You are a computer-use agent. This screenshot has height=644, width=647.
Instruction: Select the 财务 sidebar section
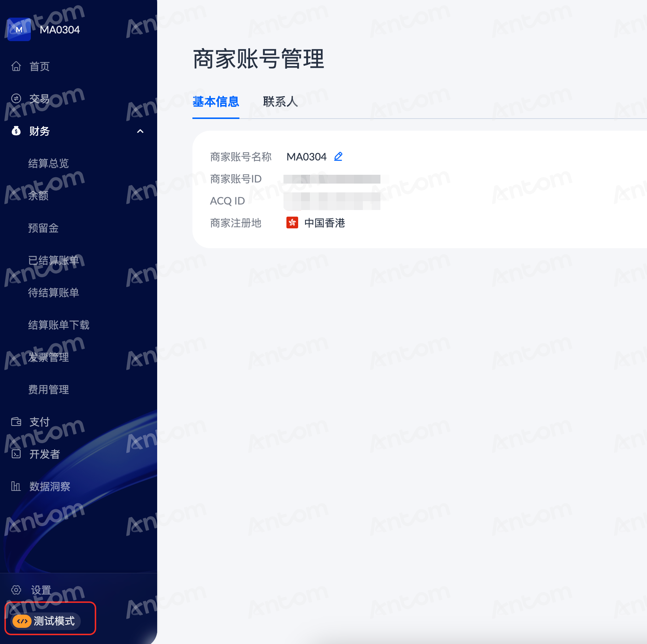coord(39,131)
